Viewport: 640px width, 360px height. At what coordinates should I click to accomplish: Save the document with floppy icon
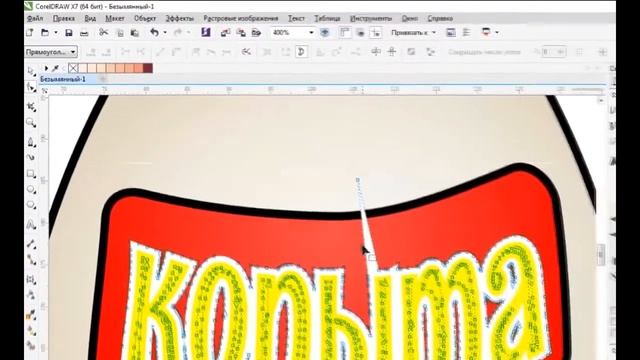69,33
